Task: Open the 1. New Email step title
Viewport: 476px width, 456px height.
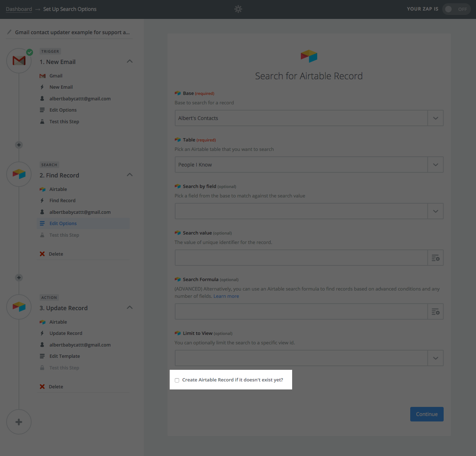Action: (57, 62)
